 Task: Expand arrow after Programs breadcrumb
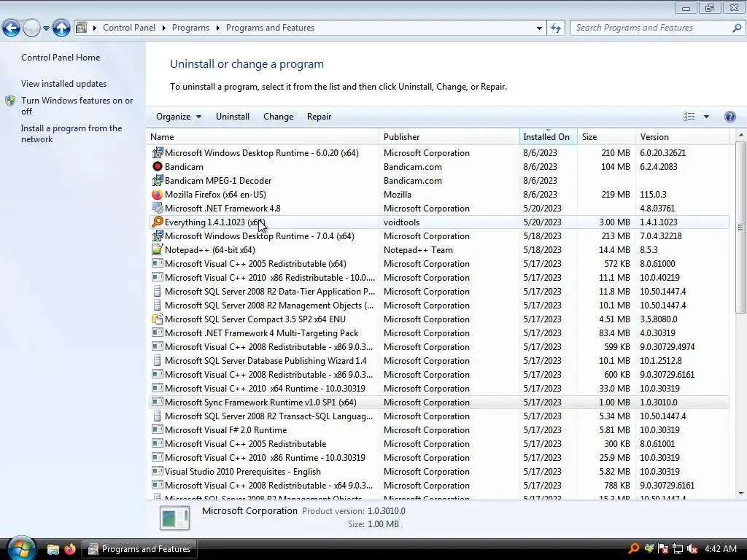pyautogui.click(x=217, y=28)
